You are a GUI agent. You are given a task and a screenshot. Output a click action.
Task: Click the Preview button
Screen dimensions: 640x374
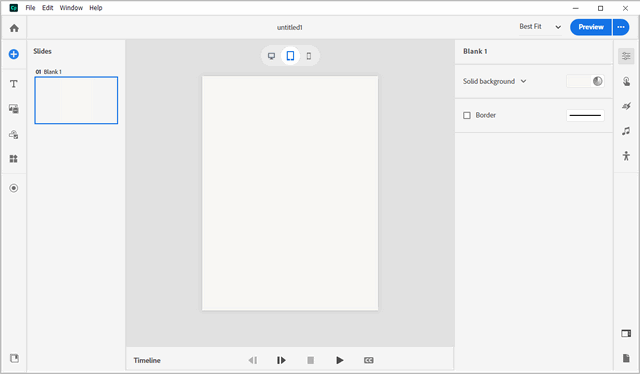[591, 27]
